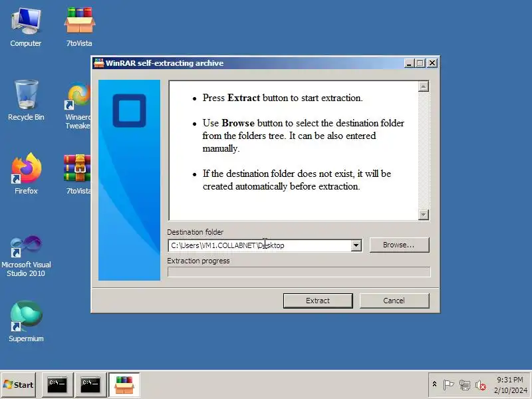Screen dimensions: 532x399
Task: Click the 'Press Extract button' instruction text
Action: point(283,98)
